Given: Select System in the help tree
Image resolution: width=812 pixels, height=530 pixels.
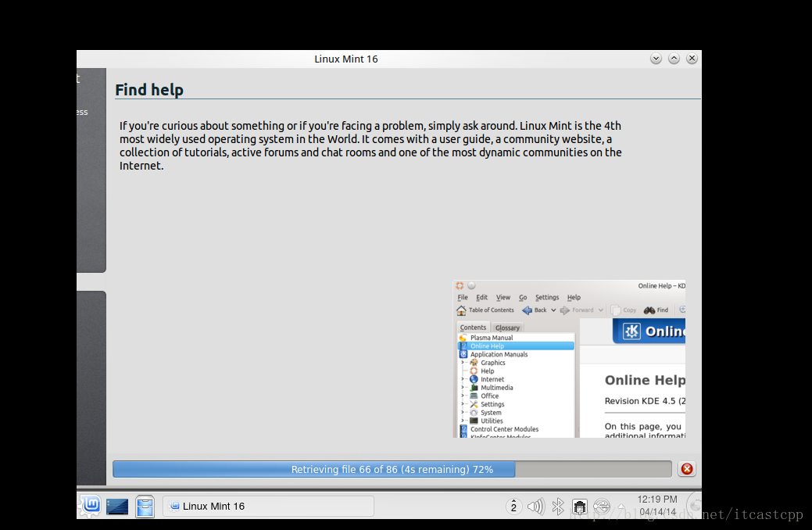Looking at the screenshot, I should (x=491, y=413).
